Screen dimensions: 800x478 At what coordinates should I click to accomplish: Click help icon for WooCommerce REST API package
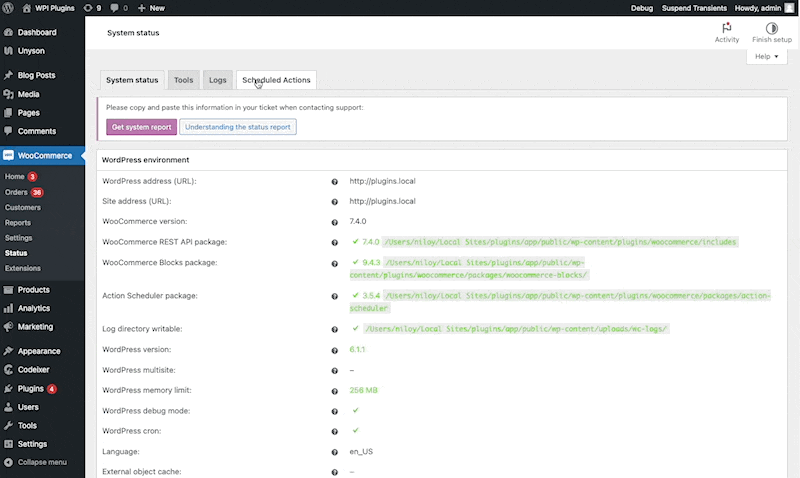point(335,242)
